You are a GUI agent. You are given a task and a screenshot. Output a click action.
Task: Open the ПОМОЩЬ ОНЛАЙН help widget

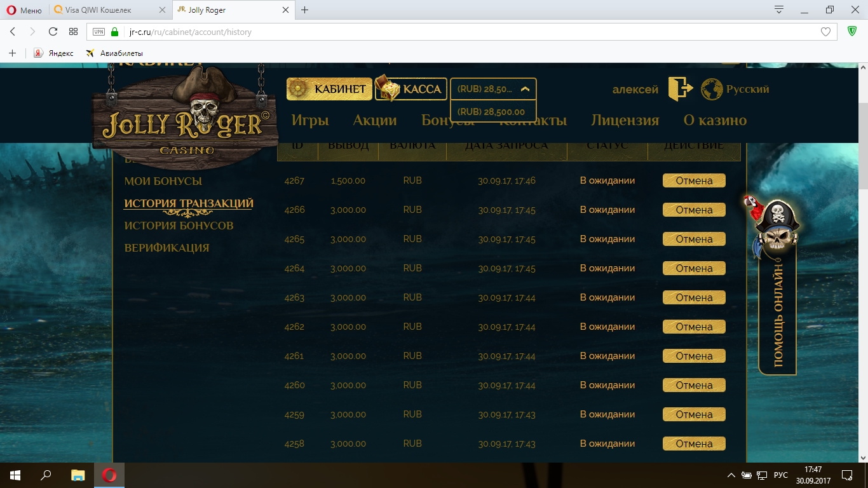click(x=778, y=311)
